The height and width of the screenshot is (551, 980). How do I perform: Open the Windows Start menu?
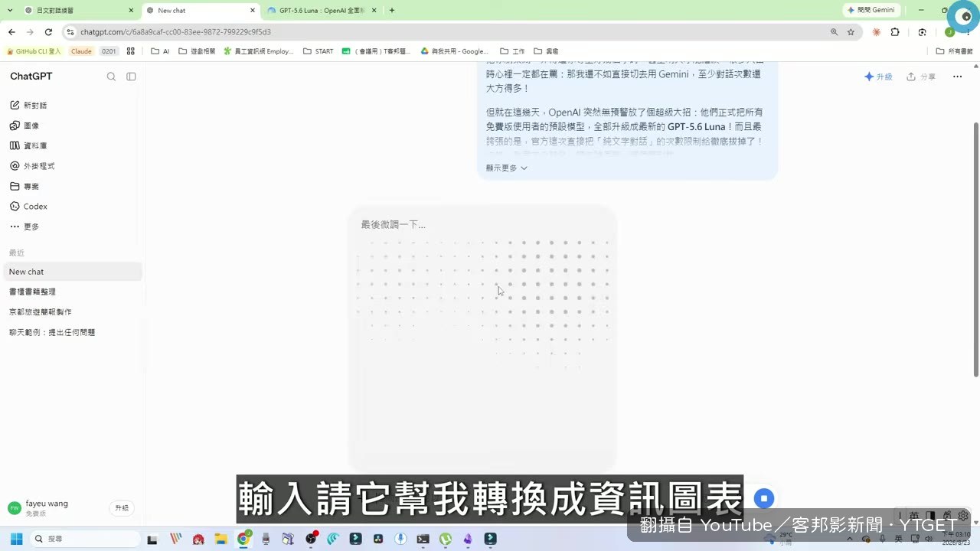(x=16, y=539)
